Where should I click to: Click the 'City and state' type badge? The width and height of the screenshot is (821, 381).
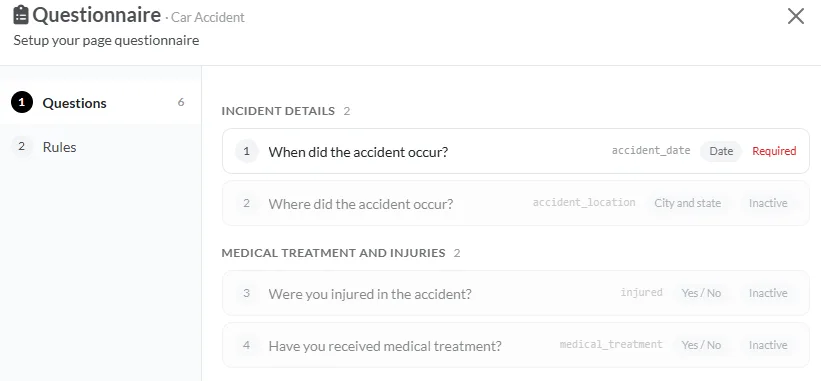[x=687, y=203]
